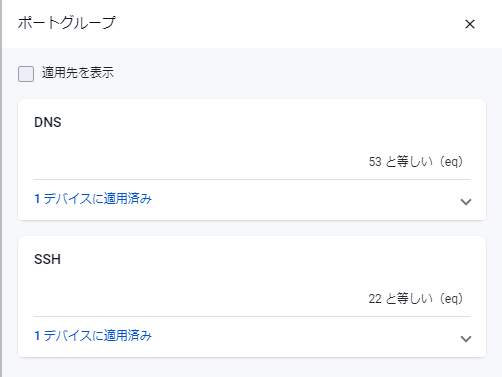Open DNS 1 デバイスに適用済み link

pyautogui.click(x=93, y=199)
